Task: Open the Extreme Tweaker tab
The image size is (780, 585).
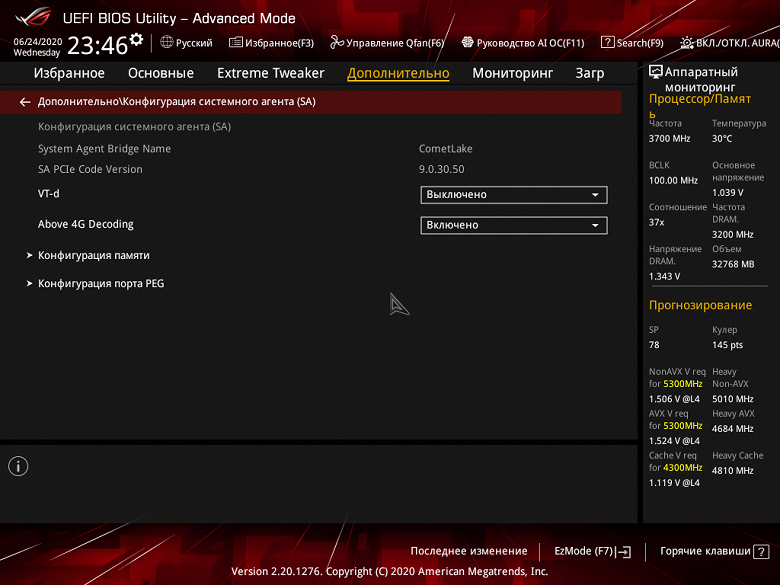Action: pyautogui.click(x=271, y=73)
